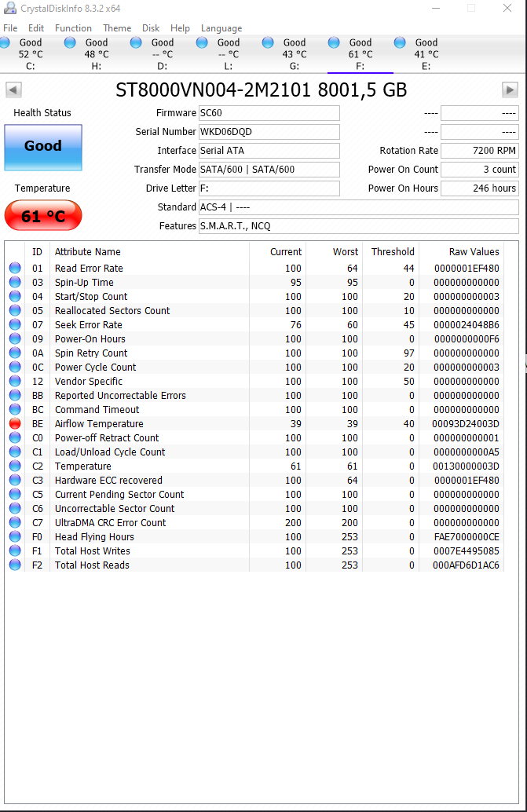Click the CrystalDiskInfo title bar app icon
527x812 pixels.
[x=9, y=8]
